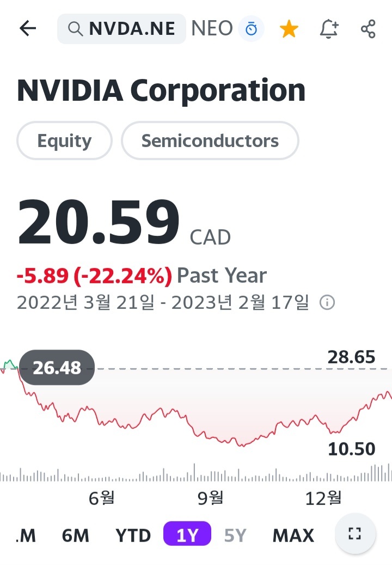Select the partially visible .M range
The image size is (392, 566).
(24, 535)
